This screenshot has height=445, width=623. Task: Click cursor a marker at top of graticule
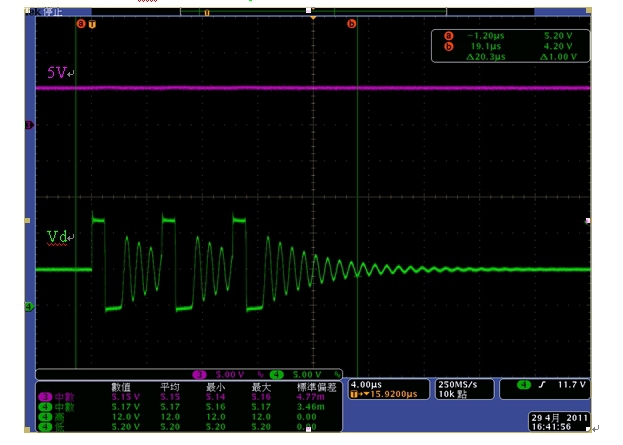[81, 24]
